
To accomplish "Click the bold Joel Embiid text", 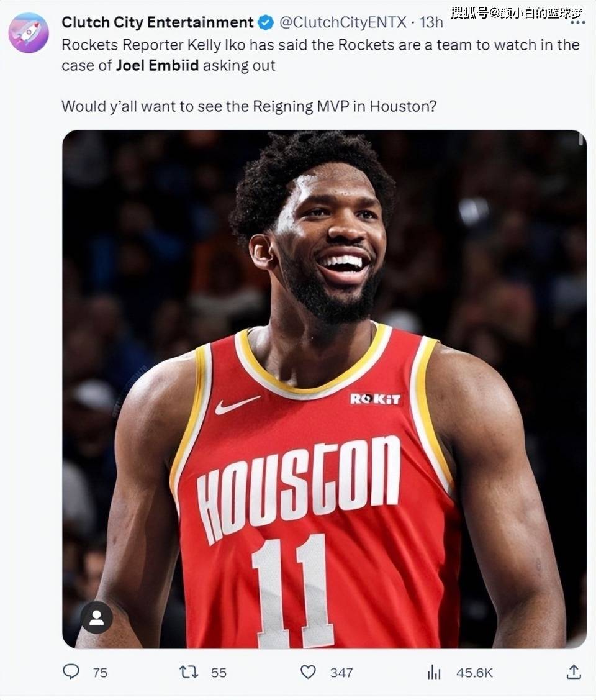I will [157, 66].
